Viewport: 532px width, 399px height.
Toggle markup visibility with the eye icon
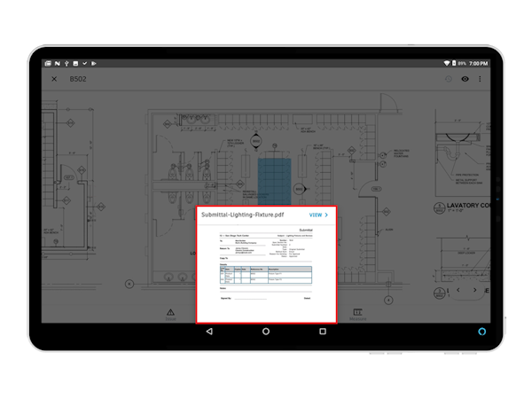465,79
